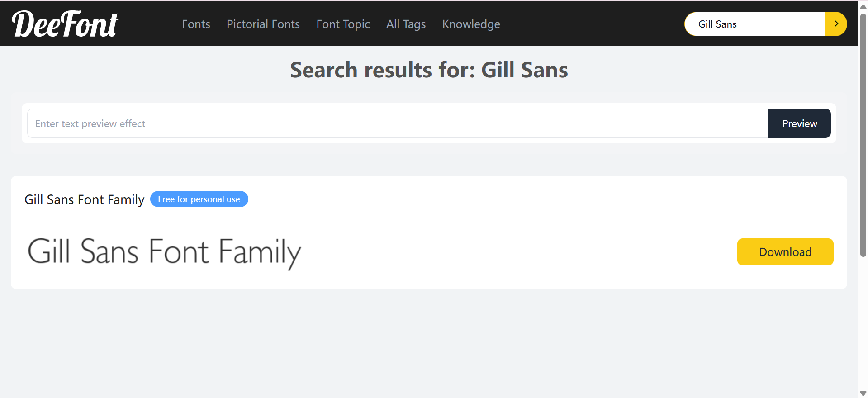Click the 'Free for personal use' badge
868x398 pixels.
tap(199, 199)
